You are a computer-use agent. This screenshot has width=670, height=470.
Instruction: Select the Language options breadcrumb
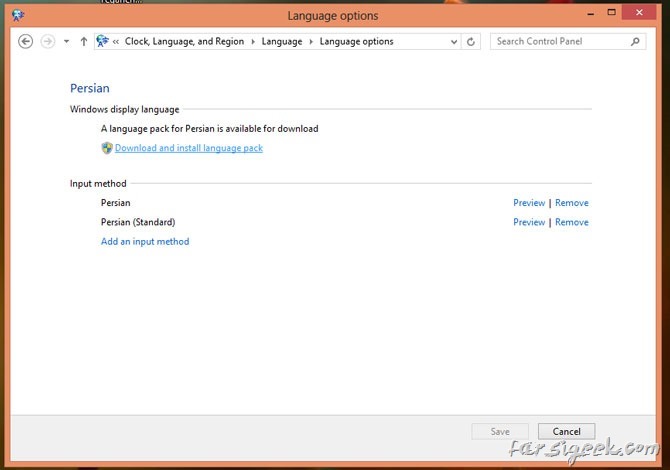pos(356,41)
